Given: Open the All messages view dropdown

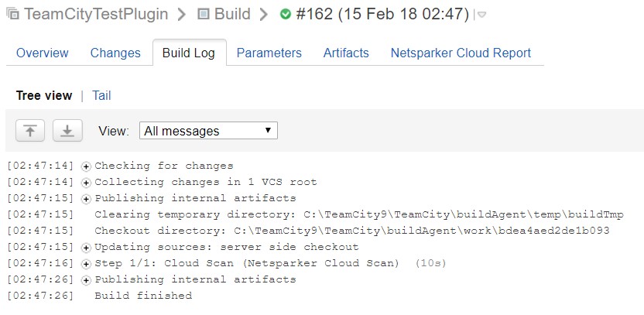Looking at the screenshot, I should coord(208,131).
